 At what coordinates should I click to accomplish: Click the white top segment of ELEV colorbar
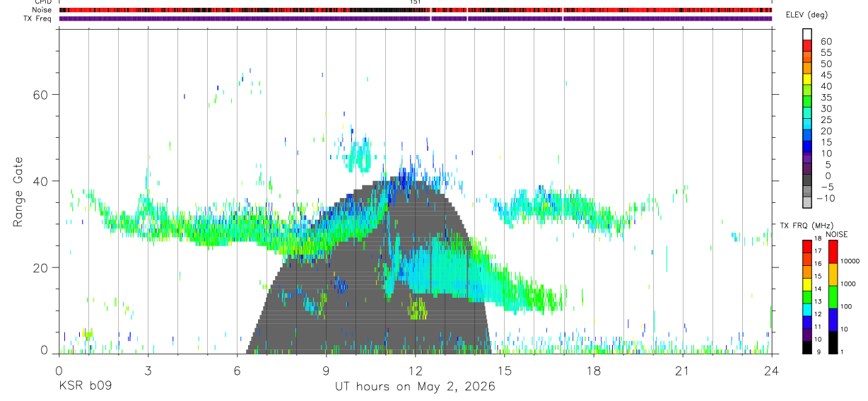(x=807, y=34)
